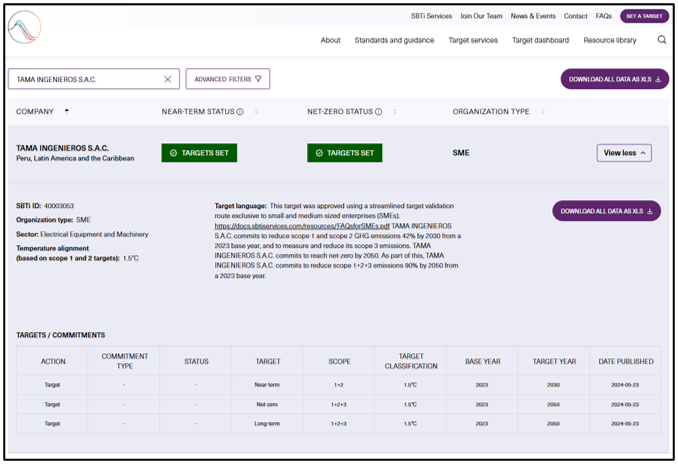Click the Net-zero target cell
Viewport: 678px width, 465px height.
[x=267, y=404]
